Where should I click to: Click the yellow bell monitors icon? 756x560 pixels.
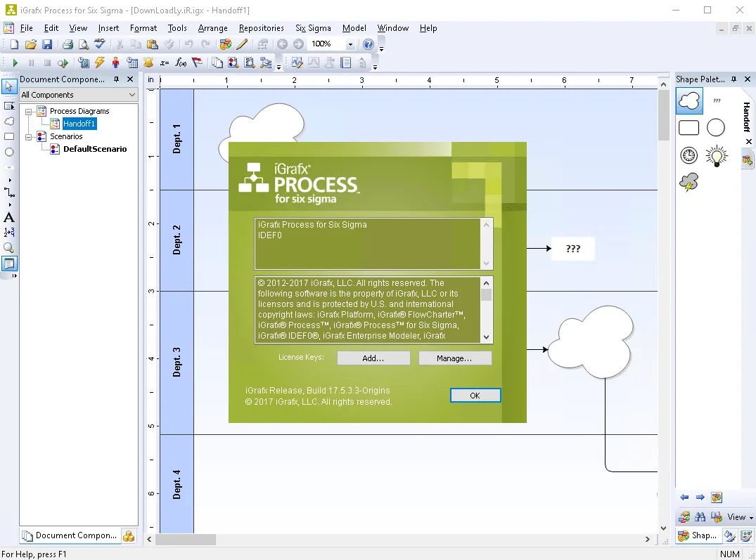[148, 62]
